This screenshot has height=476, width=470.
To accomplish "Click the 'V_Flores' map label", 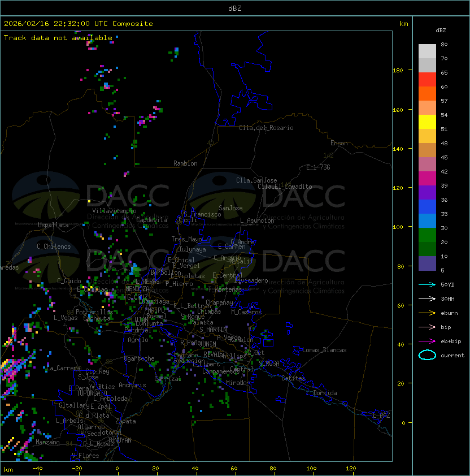I will click(85, 456).
